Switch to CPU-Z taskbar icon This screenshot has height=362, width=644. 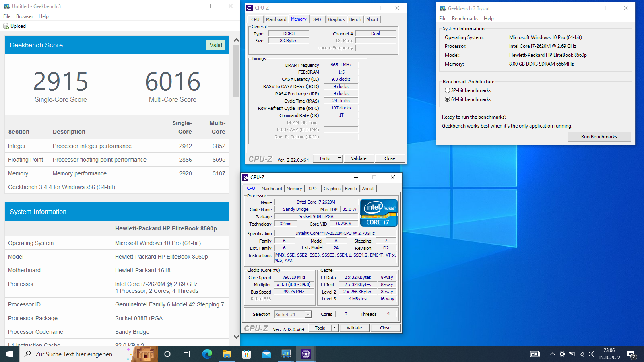(x=305, y=354)
